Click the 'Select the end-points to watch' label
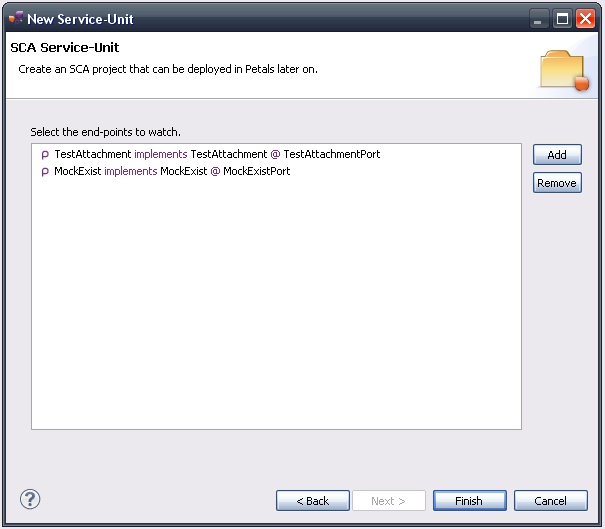This screenshot has width=605, height=529. [105, 132]
